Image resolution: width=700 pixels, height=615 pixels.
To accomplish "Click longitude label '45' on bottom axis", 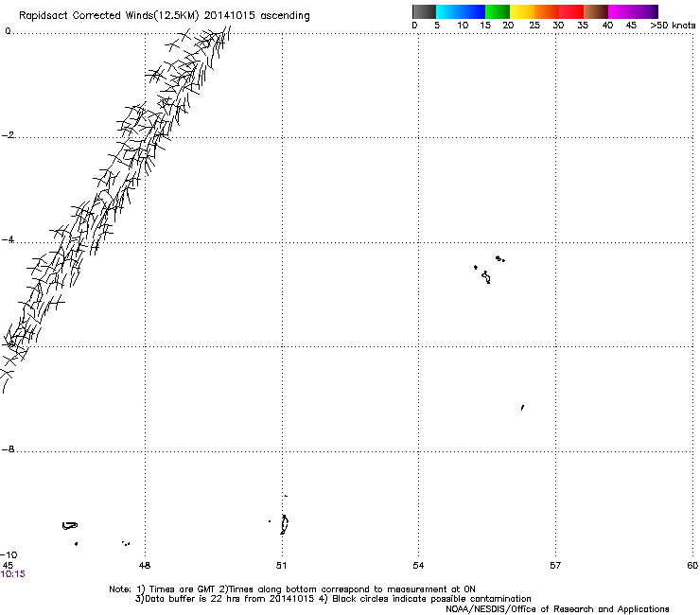I will pos(8,566).
